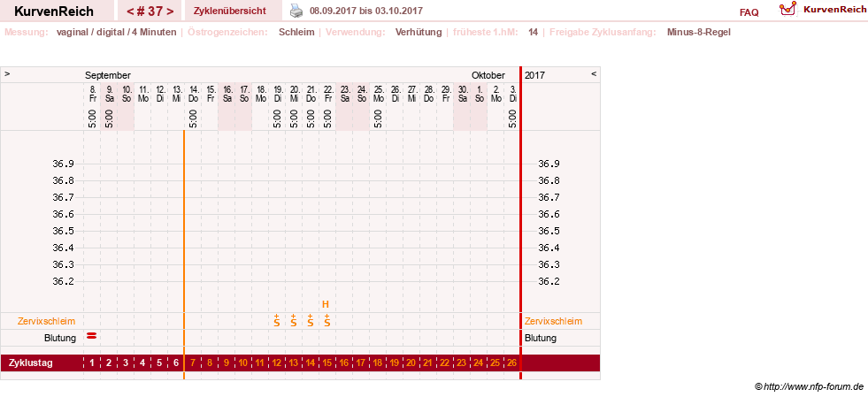Select the September month header
The height and width of the screenshot is (397, 868).
(x=108, y=75)
